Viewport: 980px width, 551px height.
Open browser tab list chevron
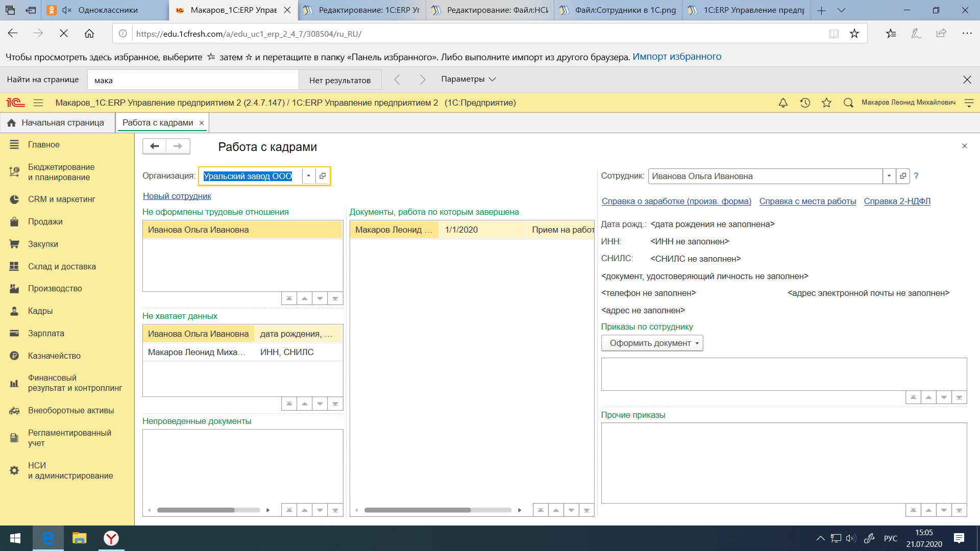click(842, 10)
